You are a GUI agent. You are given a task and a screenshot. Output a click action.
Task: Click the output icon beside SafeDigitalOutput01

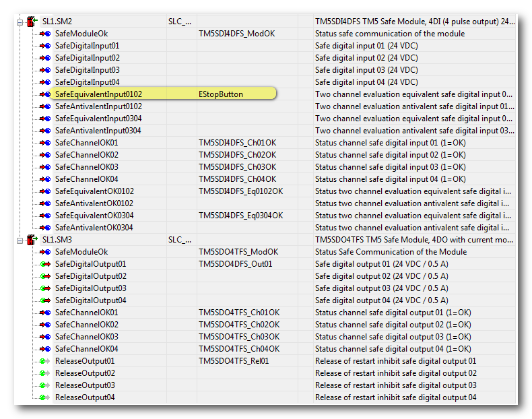pos(45,264)
